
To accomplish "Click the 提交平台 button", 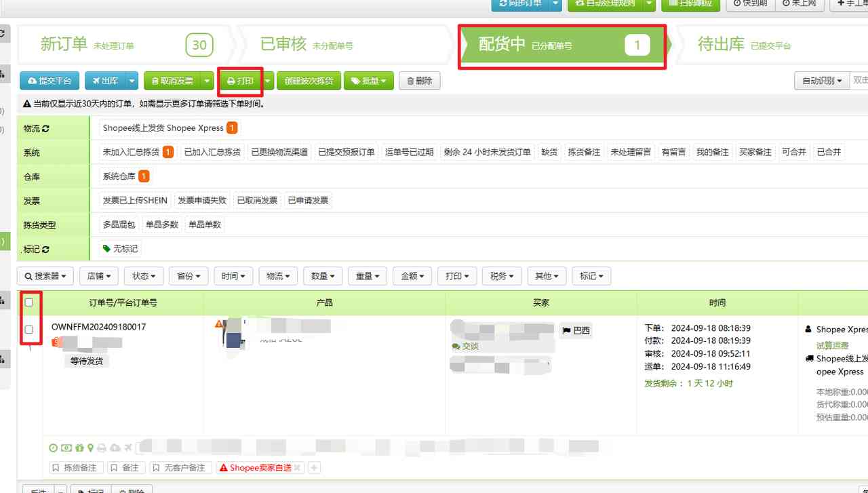I will tap(50, 80).
